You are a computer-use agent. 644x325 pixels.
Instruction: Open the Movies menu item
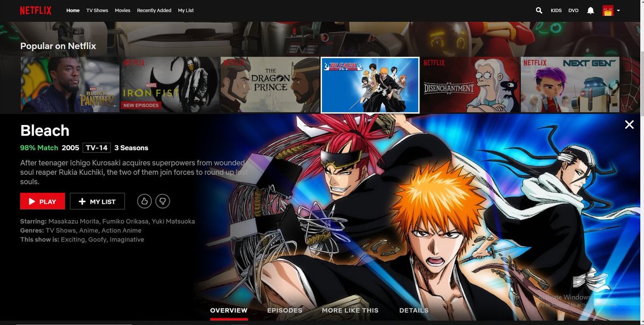(122, 10)
